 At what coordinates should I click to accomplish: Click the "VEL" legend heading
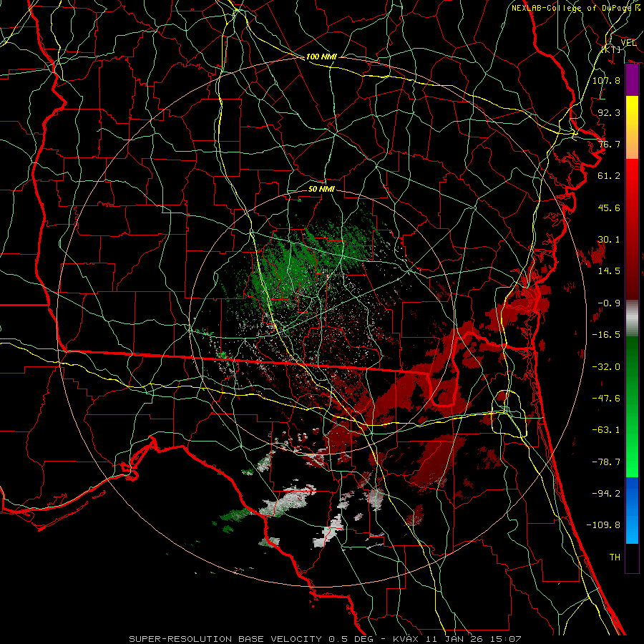[x=629, y=42]
